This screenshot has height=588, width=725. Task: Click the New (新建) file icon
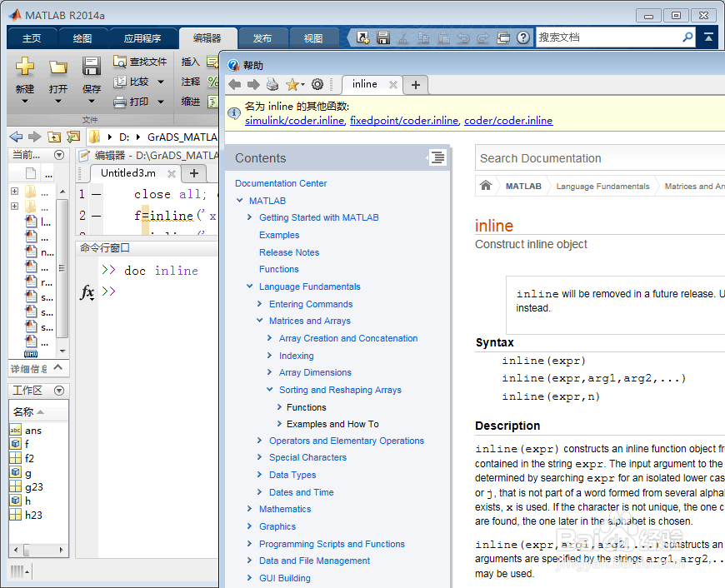(24, 67)
